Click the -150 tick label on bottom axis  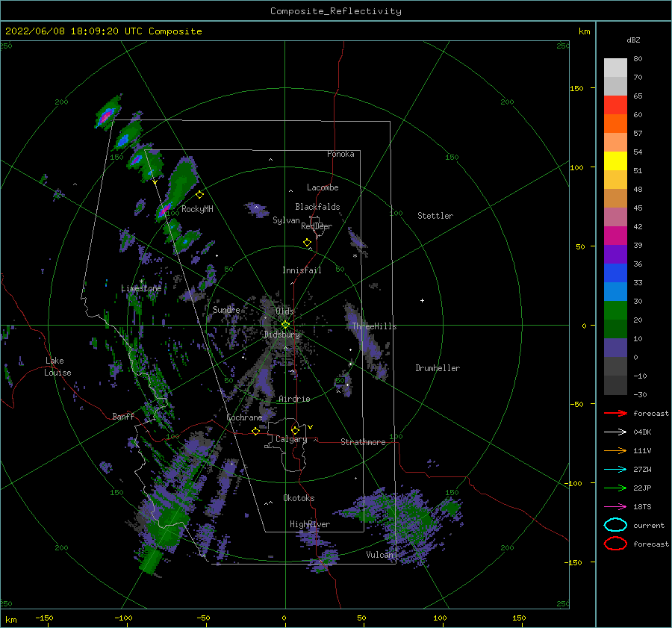(44, 618)
